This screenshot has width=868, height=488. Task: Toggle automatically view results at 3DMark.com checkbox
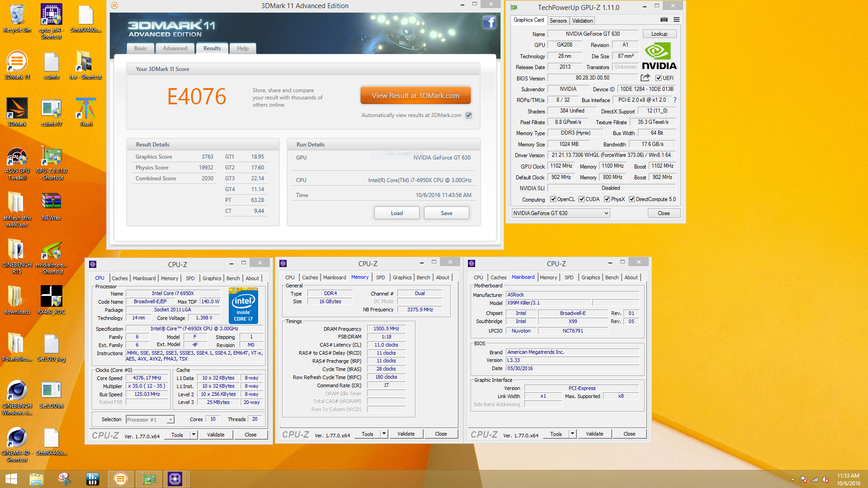[469, 115]
